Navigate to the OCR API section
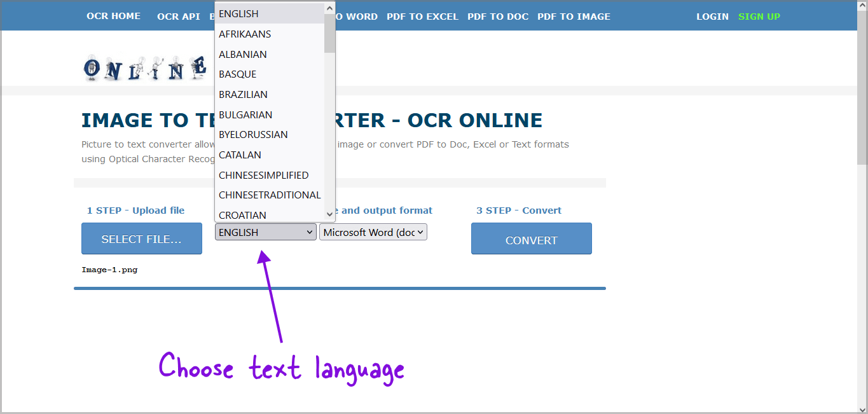Viewport: 868px width, 414px height. click(x=179, y=16)
